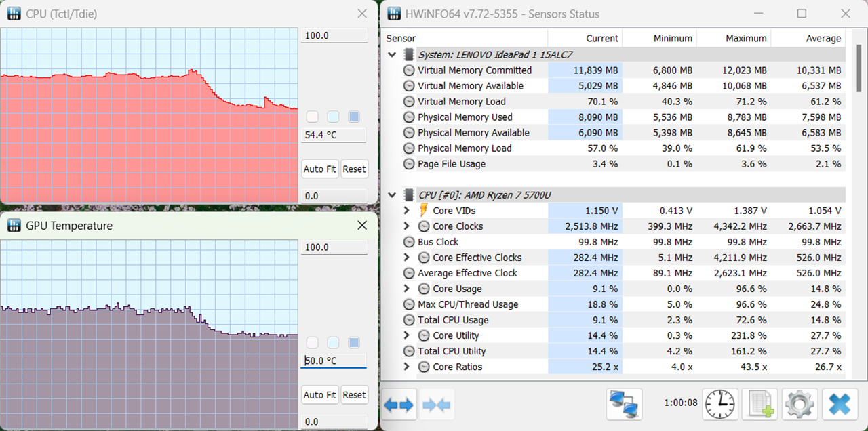
Task: Expand the Core Effective Clocks row
Action: pos(407,258)
